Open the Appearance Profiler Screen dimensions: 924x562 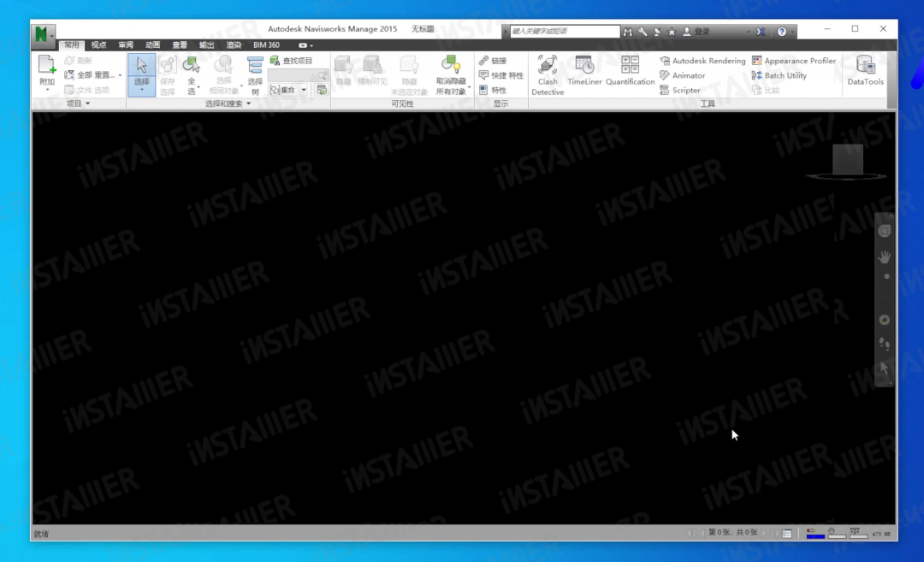[794, 61]
